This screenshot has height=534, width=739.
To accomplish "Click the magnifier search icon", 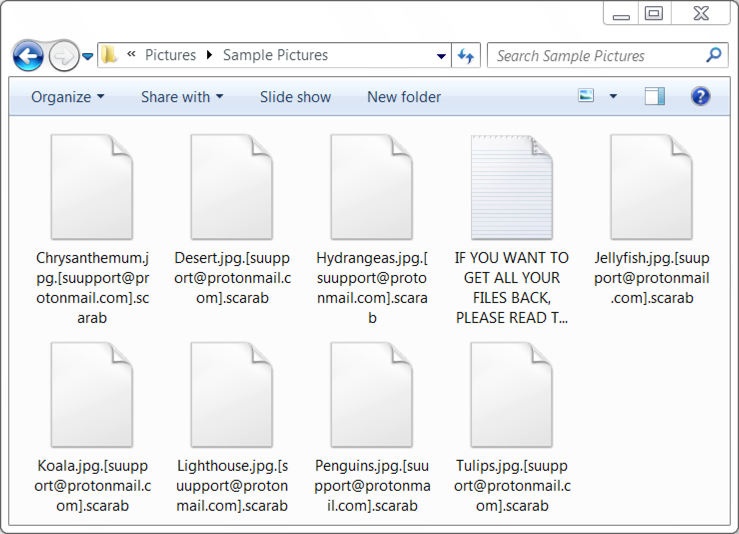I will click(714, 55).
